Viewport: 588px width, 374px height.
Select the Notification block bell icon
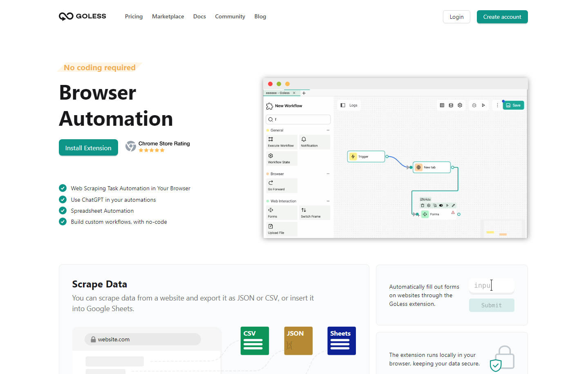[x=304, y=140]
